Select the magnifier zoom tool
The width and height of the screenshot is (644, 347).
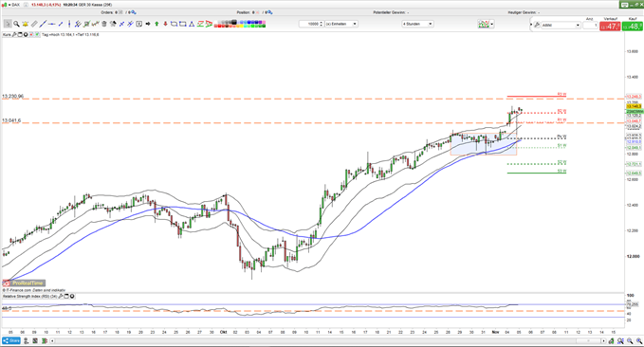(16, 24)
